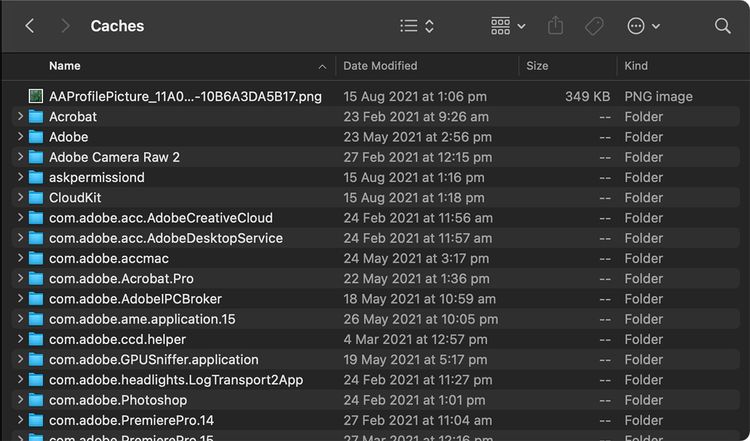
Task: Expand the Adobe Camera Raw 2 folder
Action: pyautogui.click(x=20, y=157)
